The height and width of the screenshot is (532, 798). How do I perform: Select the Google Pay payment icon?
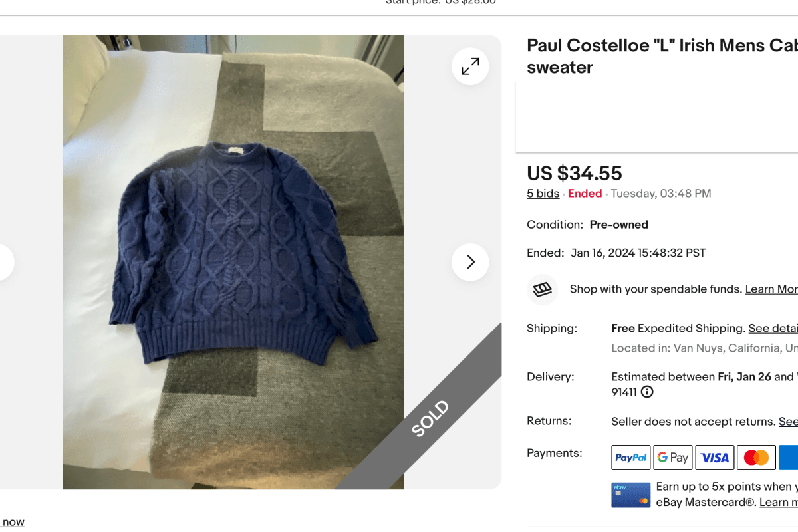(673, 458)
